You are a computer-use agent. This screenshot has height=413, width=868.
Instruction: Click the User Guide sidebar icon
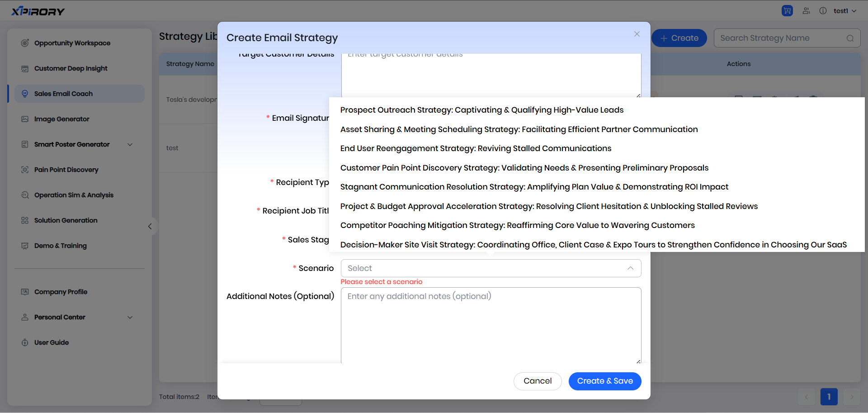(25, 342)
